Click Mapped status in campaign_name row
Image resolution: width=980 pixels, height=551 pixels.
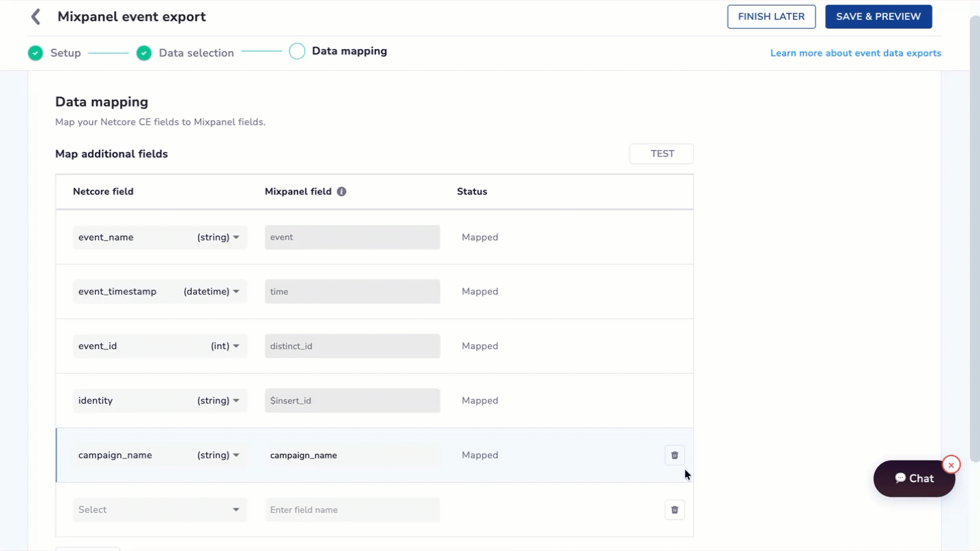(480, 455)
